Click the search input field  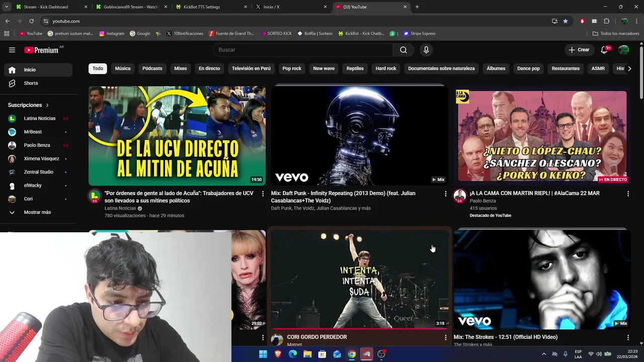(x=303, y=50)
